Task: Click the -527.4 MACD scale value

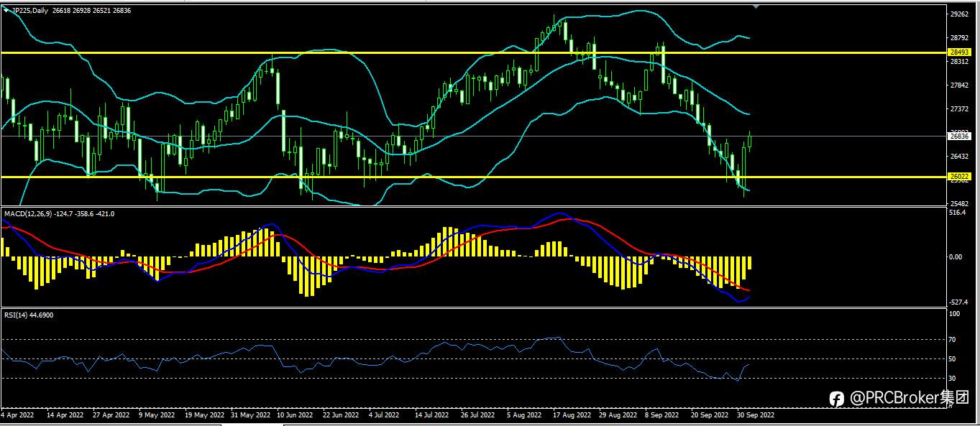Action: click(958, 302)
